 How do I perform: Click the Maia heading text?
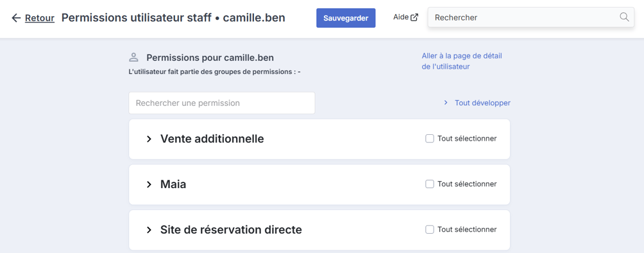173,184
